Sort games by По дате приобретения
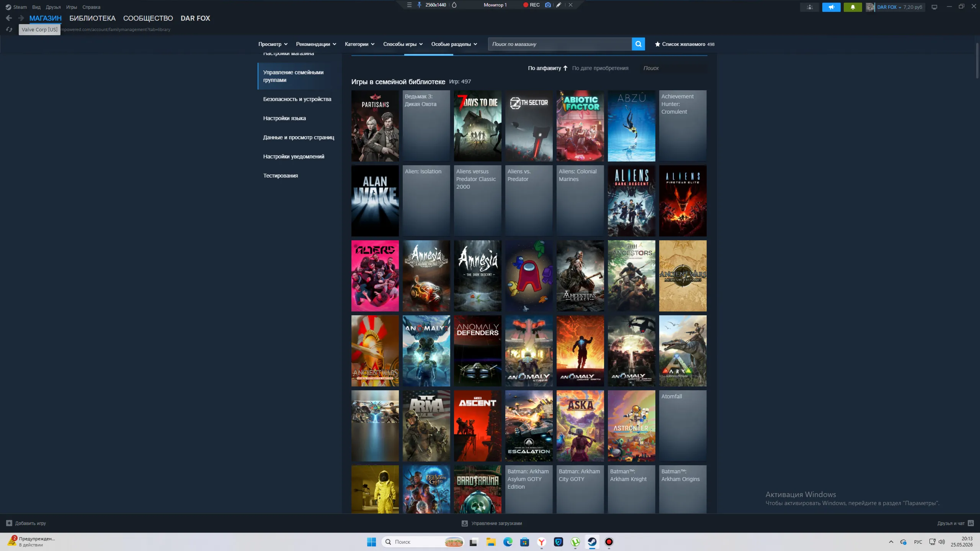Viewport: 980px width, 551px height. pyautogui.click(x=600, y=68)
